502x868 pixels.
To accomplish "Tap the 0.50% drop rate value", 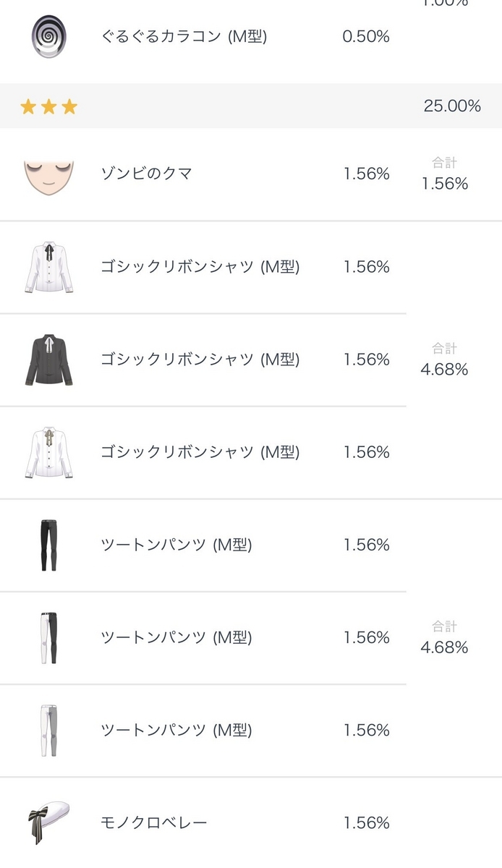I will pyautogui.click(x=366, y=36).
